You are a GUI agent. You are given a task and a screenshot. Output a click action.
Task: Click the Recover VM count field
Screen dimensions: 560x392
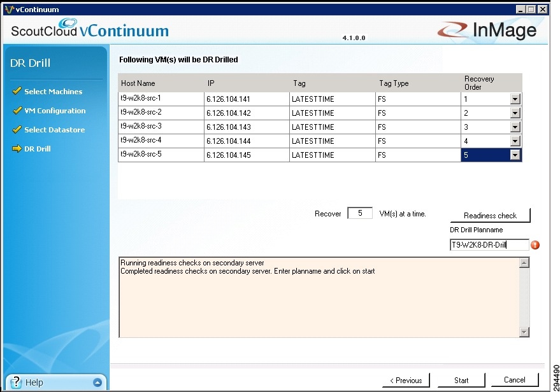(360, 213)
